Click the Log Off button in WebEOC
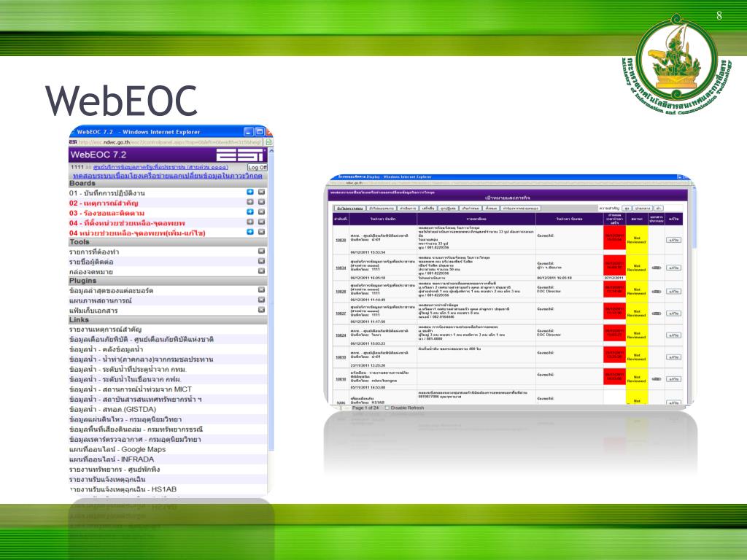 258,168
